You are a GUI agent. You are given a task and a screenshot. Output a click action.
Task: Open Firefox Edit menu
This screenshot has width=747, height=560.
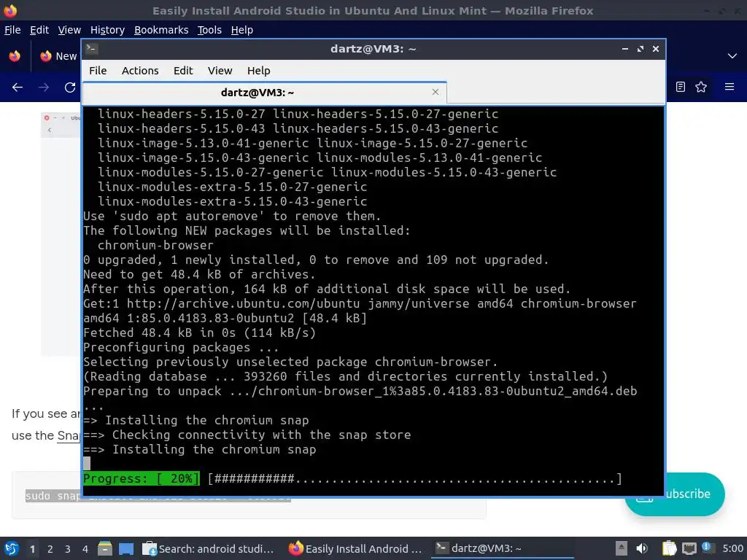39,30
